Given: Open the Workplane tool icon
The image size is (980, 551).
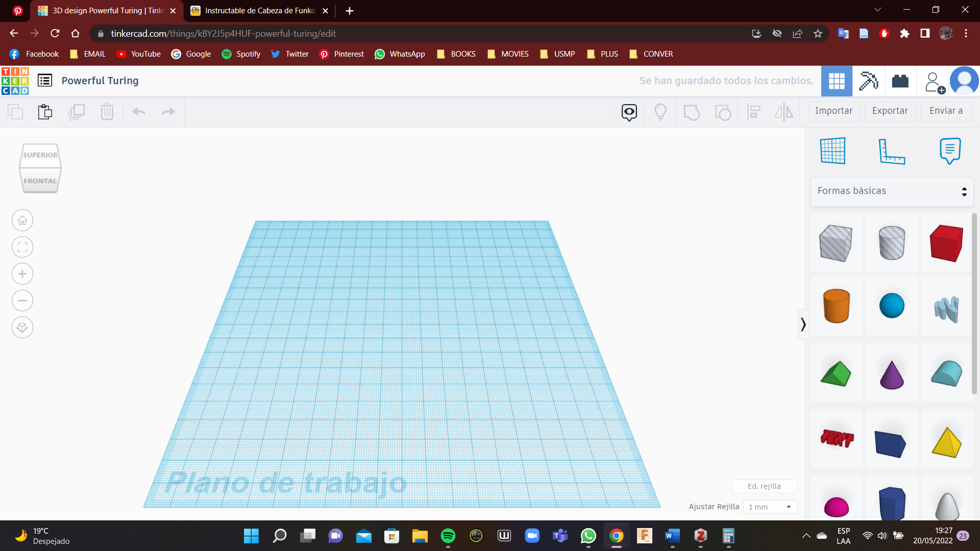Looking at the screenshot, I should coord(832,151).
